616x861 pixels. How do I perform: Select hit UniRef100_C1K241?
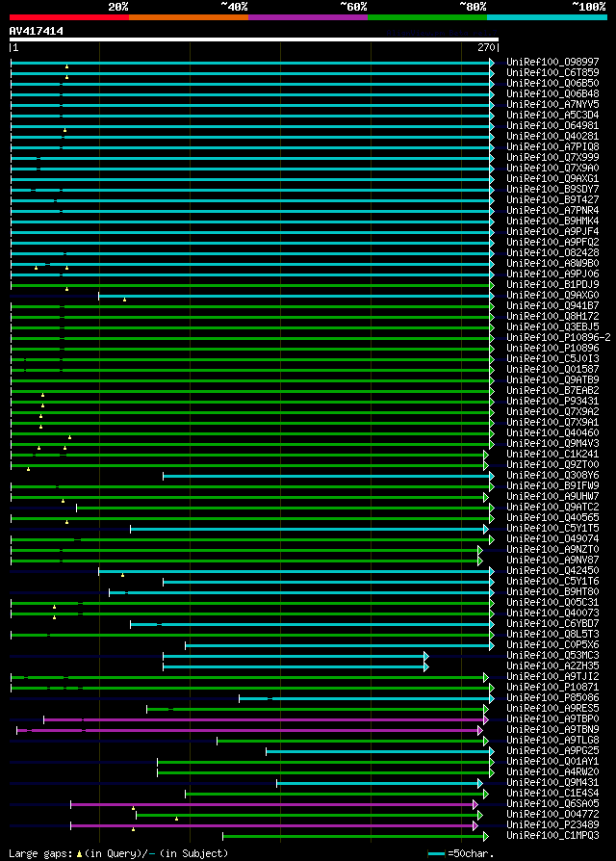pos(552,455)
